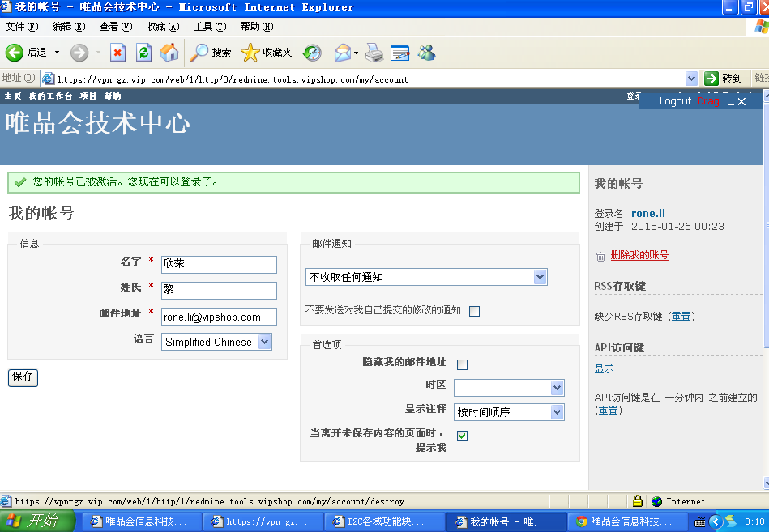Click the security lock status bar icon

tap(637, 501)
